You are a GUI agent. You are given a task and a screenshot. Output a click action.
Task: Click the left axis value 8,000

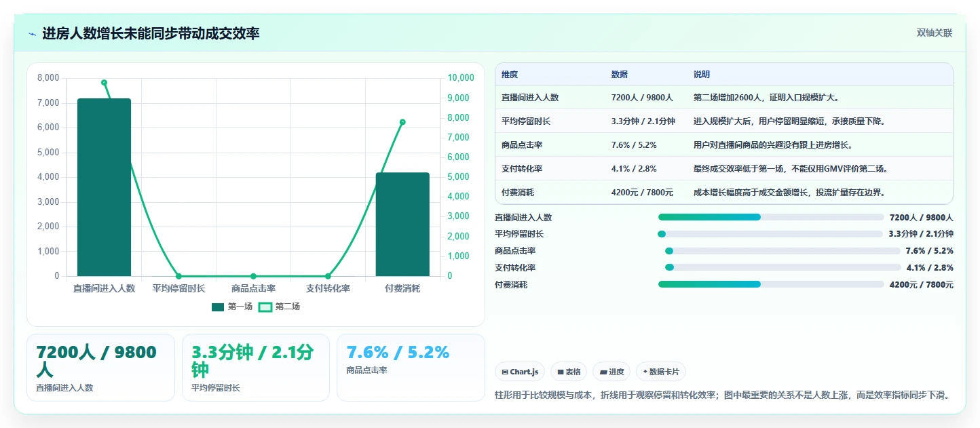[48, 78]
